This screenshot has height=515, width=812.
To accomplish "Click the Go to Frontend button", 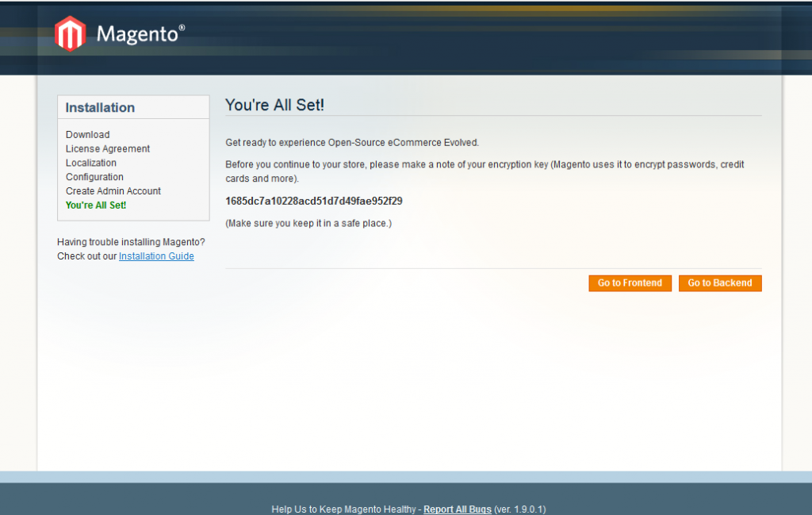I will point(630,282).
